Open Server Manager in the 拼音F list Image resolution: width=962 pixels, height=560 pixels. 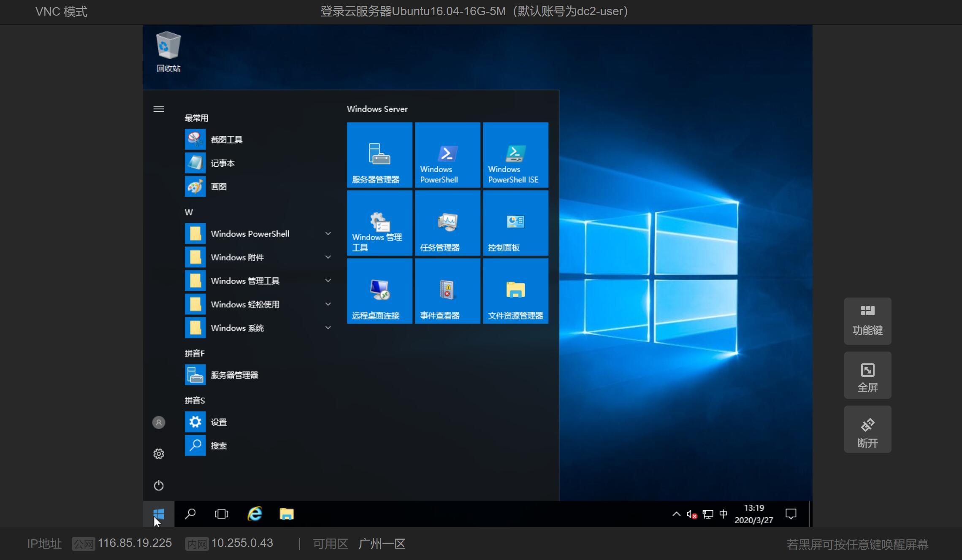[x=258, y=375]
